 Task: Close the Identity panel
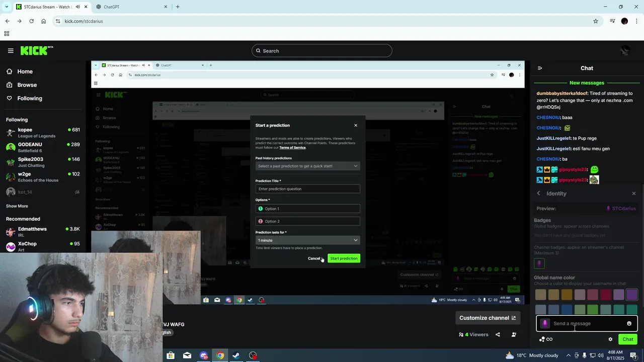[633, 194]
